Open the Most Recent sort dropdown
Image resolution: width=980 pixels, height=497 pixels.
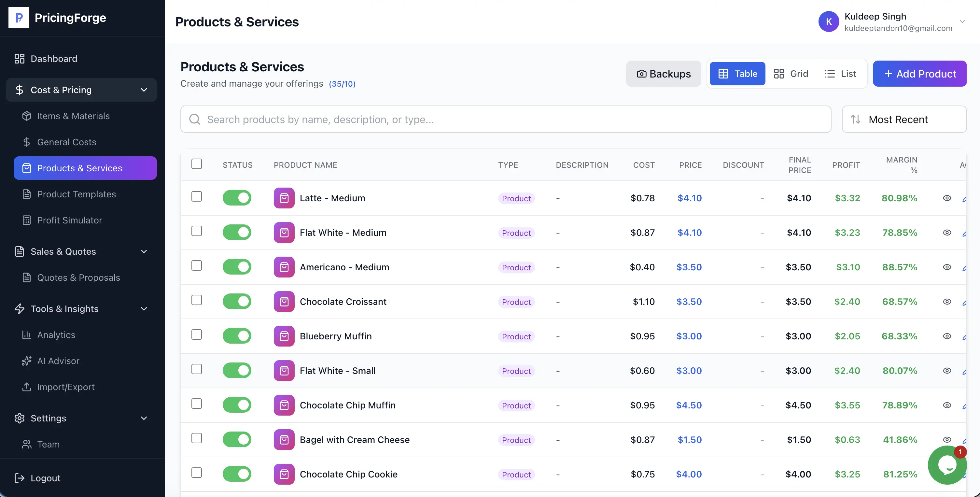click(x=904, y=119)
